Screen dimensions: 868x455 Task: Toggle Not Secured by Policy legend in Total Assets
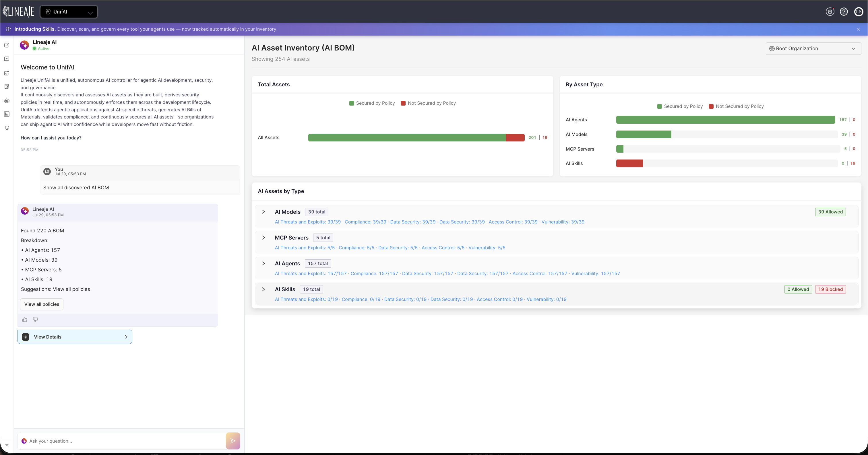click(x=428, y=103)
